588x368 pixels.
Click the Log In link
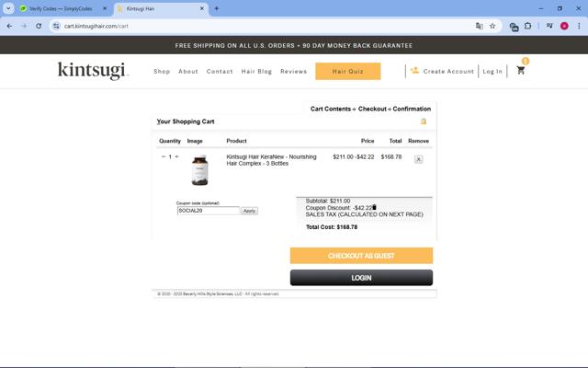click(492, 72)
